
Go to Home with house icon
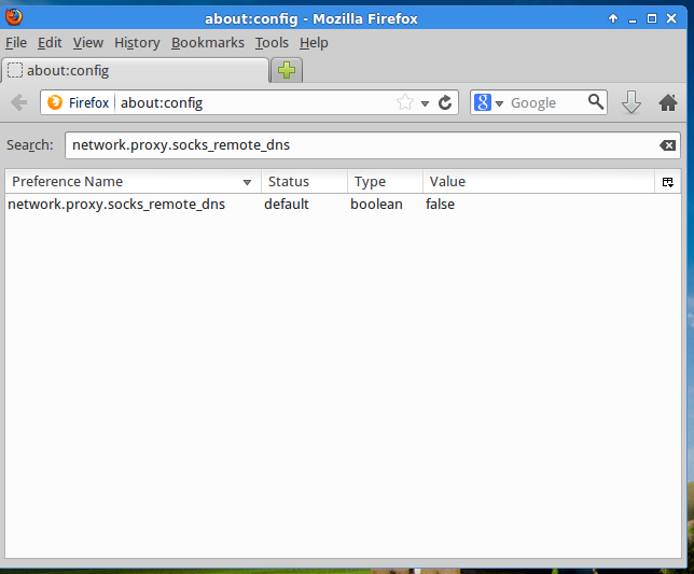[668, 102]
